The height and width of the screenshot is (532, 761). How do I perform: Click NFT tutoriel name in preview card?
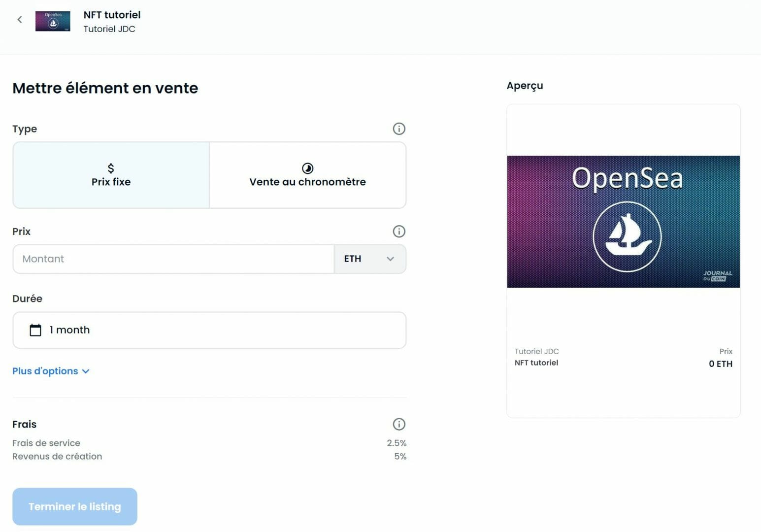pos(536,363)
